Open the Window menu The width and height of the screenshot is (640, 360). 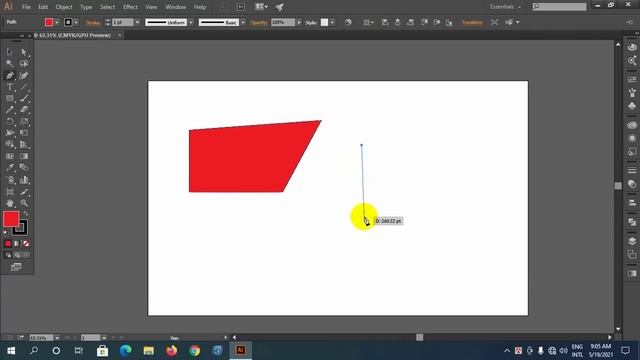click(176, 7)
